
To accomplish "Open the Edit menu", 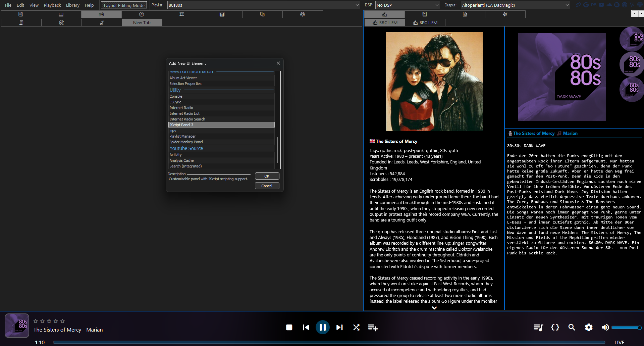I will click(x=20, y=5).
